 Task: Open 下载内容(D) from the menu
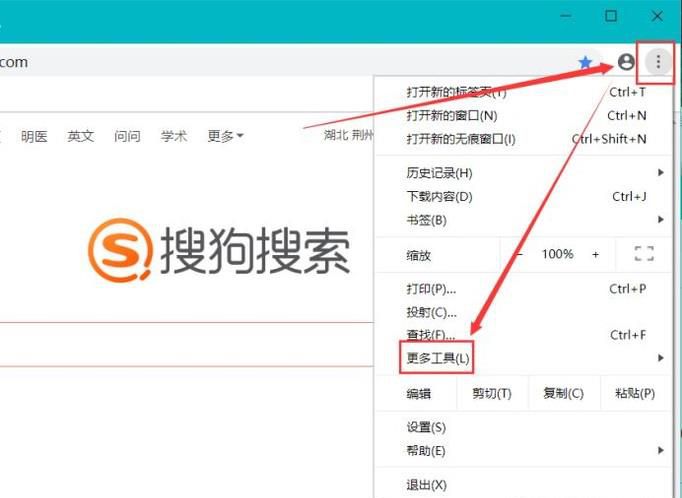point(523,197)
